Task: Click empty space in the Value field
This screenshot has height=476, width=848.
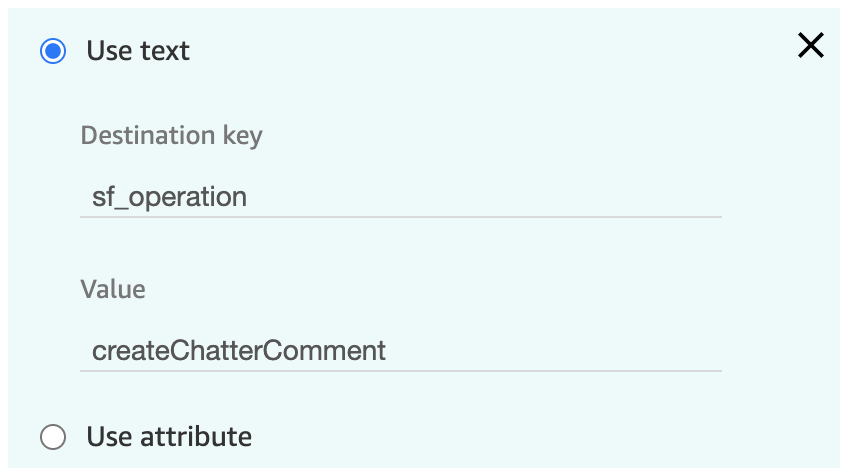Action: click(554, 351)
